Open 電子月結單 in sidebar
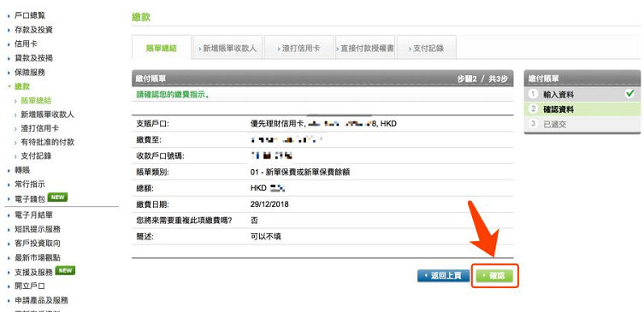Screen dimensions: 644x312 (33, 215)
